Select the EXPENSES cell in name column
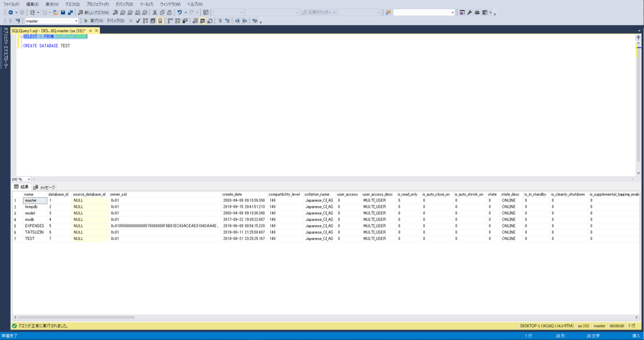 click(34, 226)
